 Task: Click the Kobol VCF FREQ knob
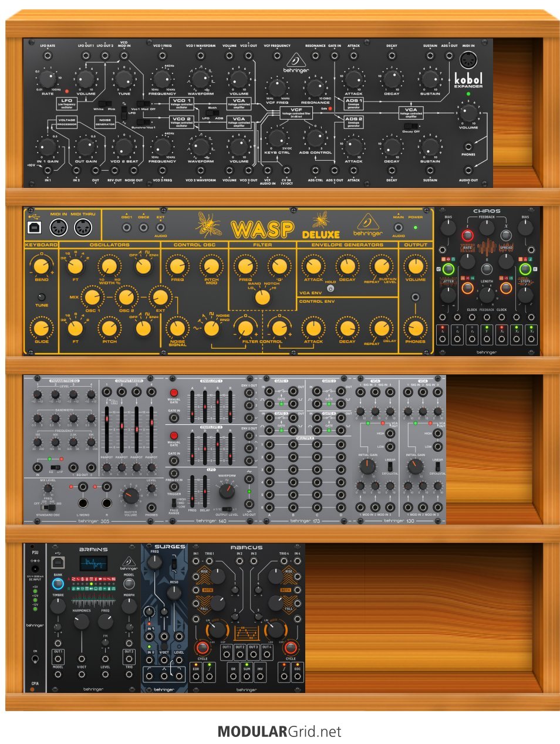[276, 87]
